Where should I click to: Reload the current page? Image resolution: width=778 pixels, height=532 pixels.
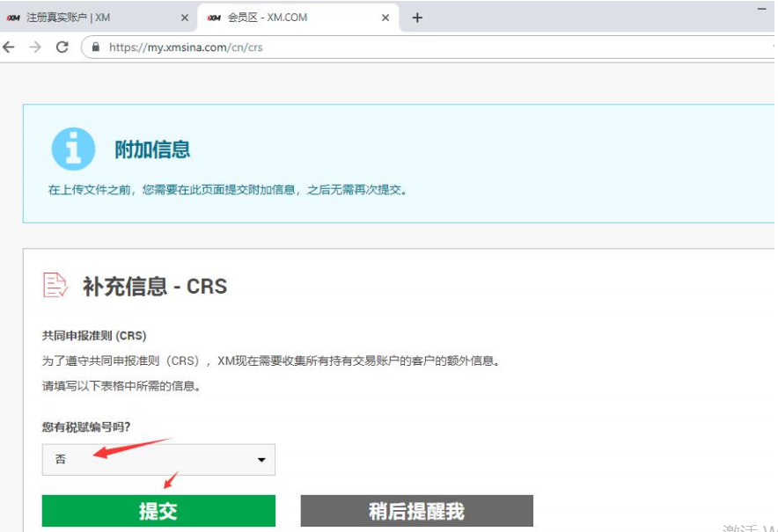tap(62, 47)
